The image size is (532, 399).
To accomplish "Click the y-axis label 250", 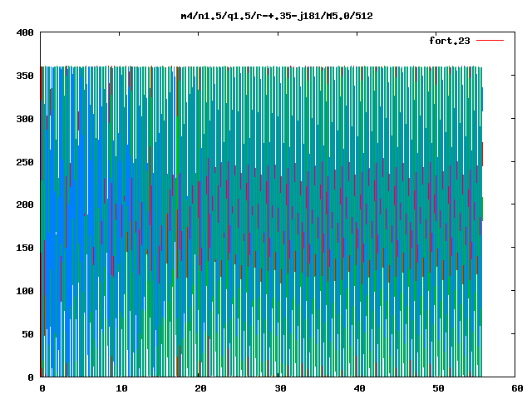I will (25, 162).
